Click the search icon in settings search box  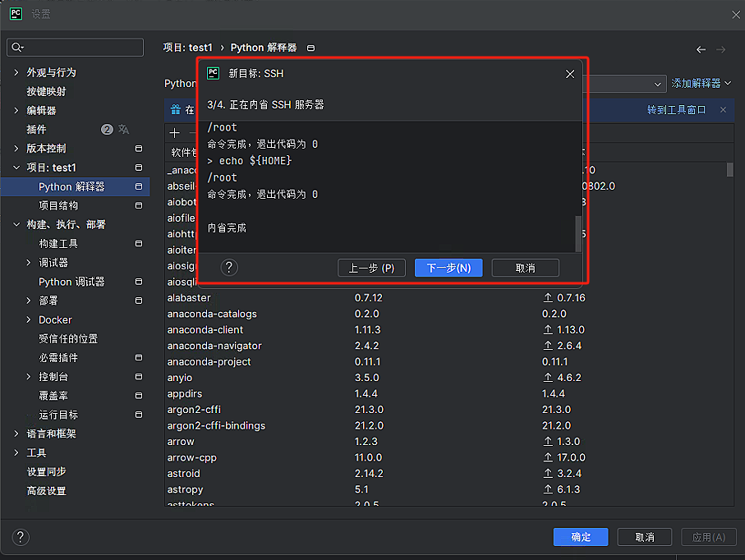18,48
